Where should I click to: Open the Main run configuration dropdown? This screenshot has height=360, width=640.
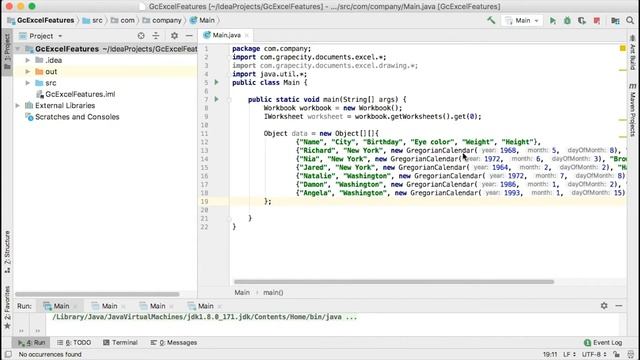click(x=522, y=20)
